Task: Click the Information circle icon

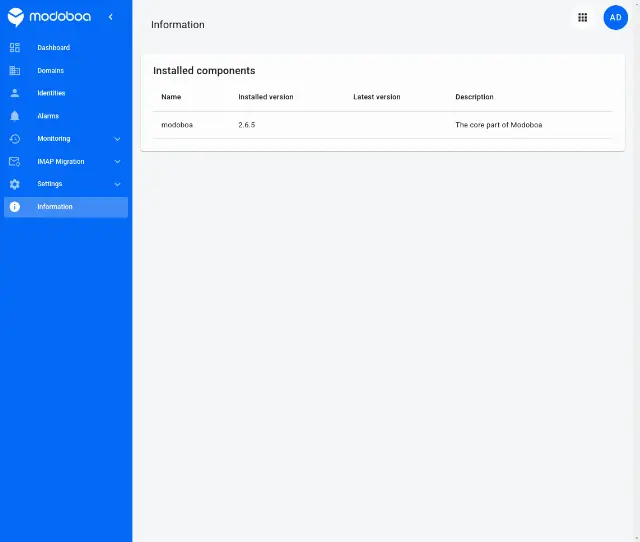Action: pyautogui.click(x=15, y=207)
